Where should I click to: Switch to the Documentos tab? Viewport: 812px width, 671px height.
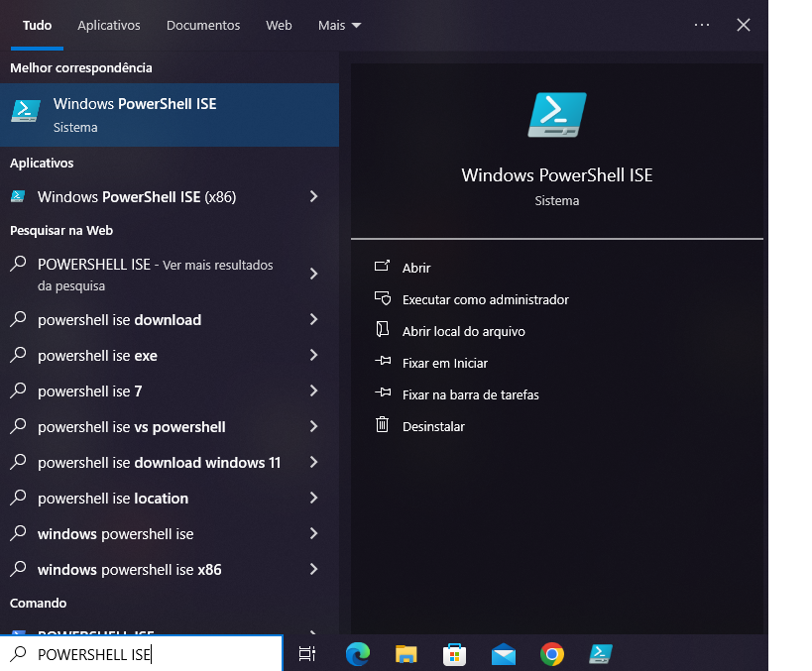203,25
